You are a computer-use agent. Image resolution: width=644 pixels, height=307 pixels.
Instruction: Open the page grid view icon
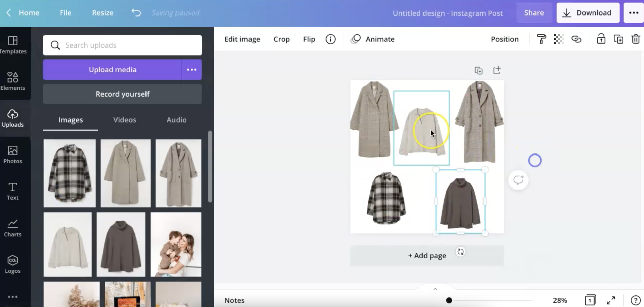pyautogui.click(x=590, y=300)
